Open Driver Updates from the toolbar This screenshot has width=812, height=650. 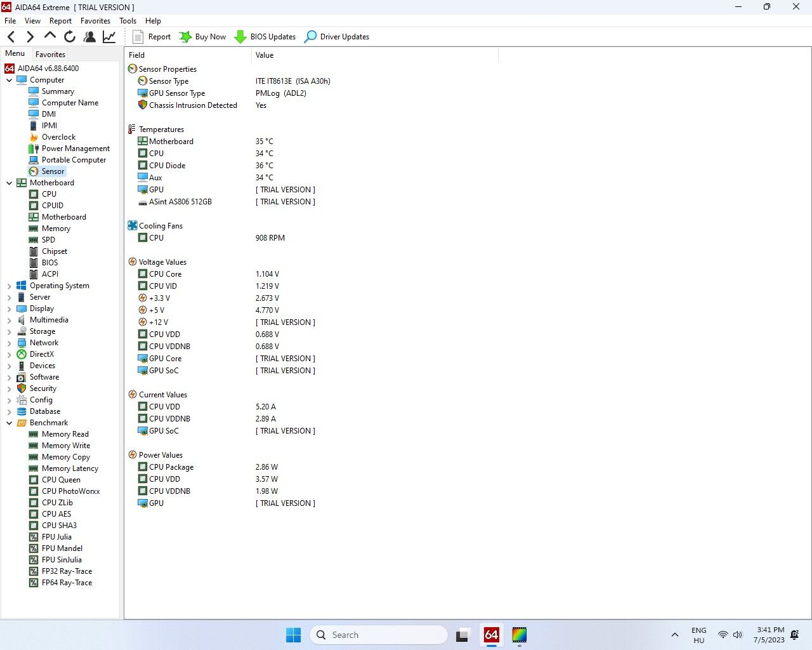[337, 37]
